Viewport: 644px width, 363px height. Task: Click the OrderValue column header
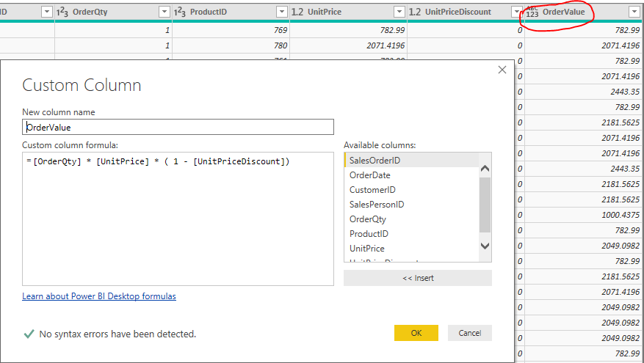click(x=583, y=12)
